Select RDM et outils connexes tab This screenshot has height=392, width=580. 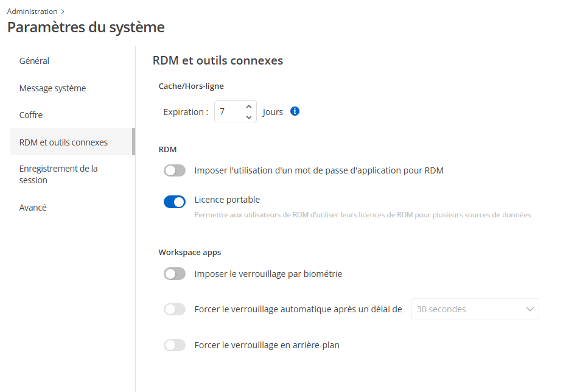tap(63, 142)
